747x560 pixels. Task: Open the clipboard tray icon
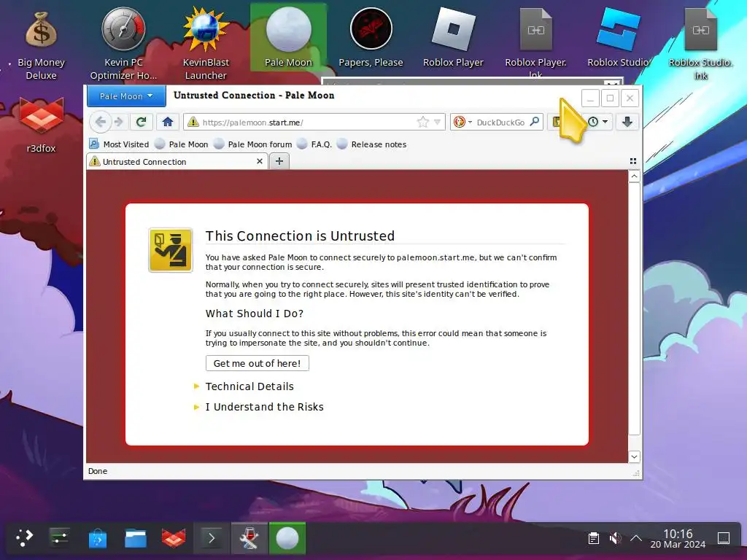(594, 538)
